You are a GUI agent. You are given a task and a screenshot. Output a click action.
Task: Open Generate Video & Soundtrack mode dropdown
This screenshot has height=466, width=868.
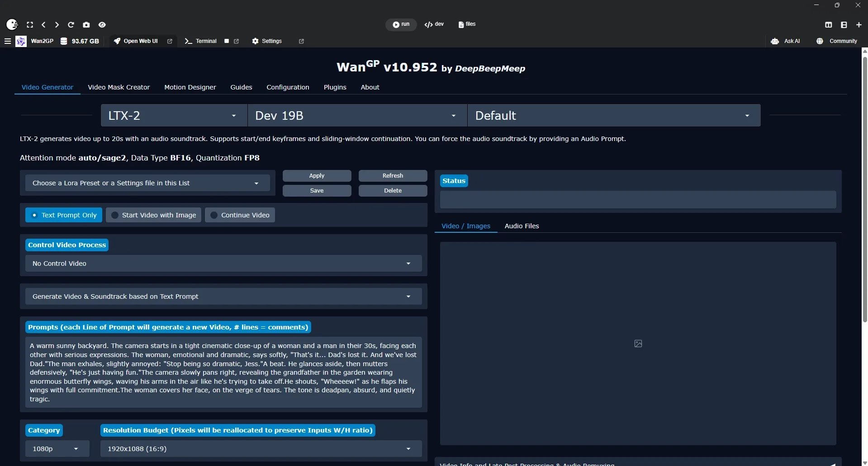pos(223,297)
